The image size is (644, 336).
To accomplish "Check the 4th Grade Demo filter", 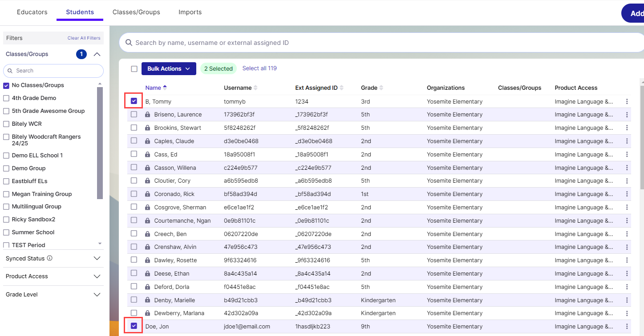I will click(6, 98).
